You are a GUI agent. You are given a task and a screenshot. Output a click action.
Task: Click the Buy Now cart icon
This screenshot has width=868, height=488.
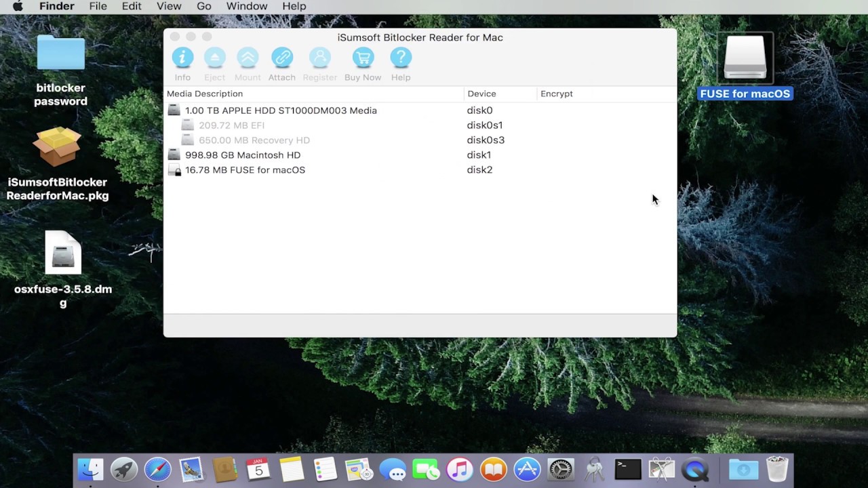tap(363, 58)
